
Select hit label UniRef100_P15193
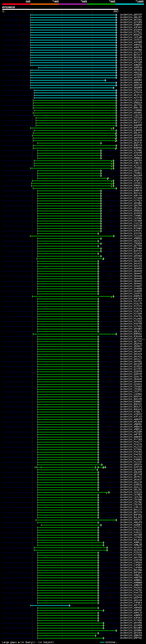coord(131,553)
